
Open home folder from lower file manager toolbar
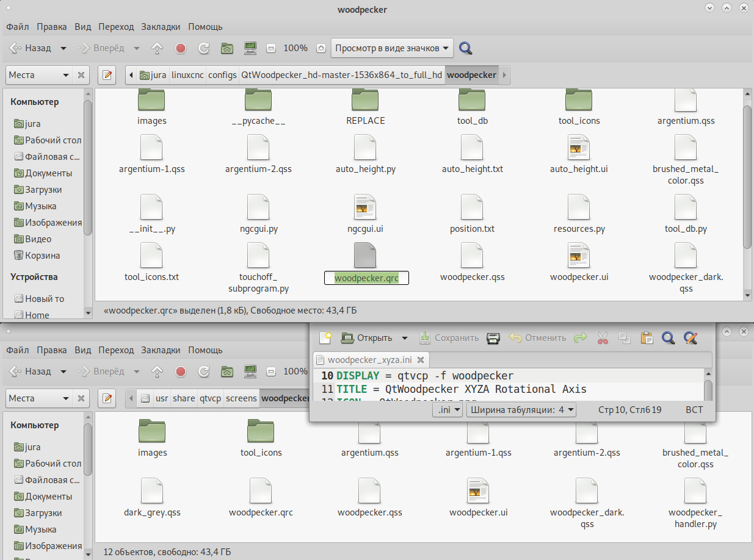pyautogui.click(x=227, y=372)
